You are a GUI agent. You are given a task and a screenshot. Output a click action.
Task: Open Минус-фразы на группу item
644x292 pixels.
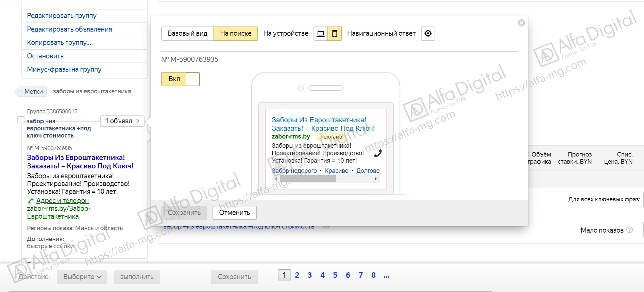[64, 69]
